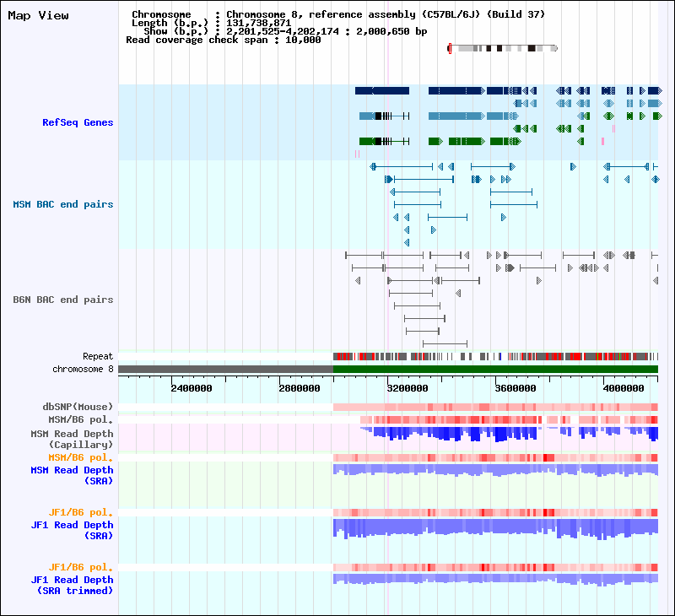Click the MSM Read Depth (Capillary) histogram
This screenshot has height=616, width=675.
tap(509, 434)
